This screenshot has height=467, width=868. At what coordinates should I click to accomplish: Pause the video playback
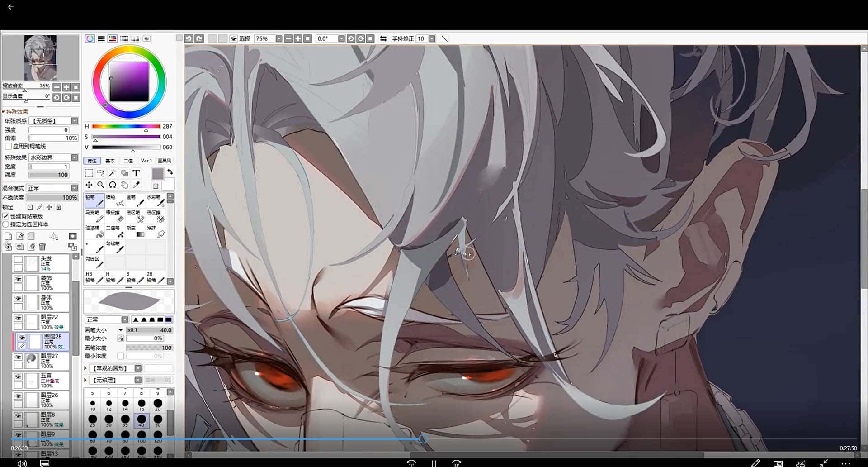434,463
